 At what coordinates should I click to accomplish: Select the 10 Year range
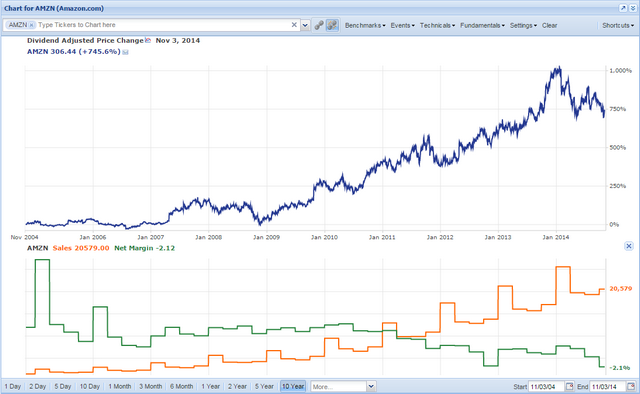pos(293,386)
